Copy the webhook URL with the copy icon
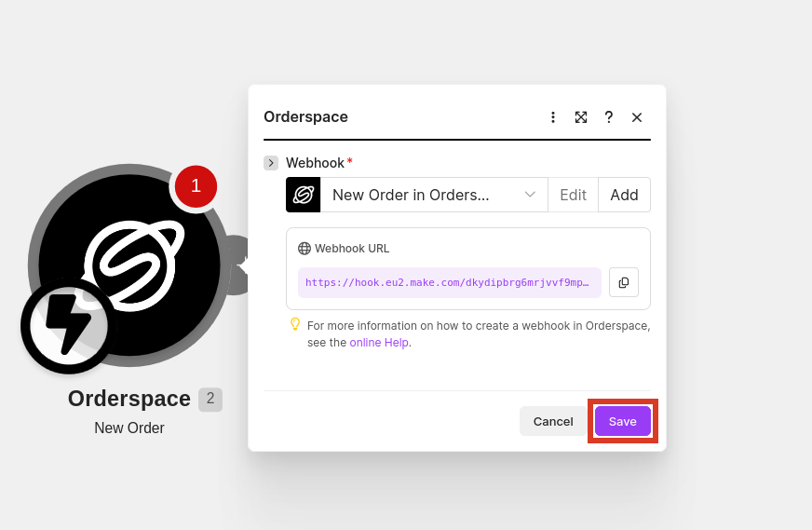This screenshot has height=530, width=812. 624,282
